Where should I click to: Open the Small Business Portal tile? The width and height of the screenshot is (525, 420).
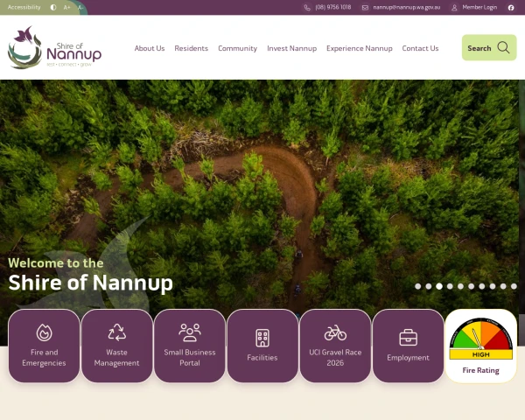pyautogui.click(x=190, y=346)
